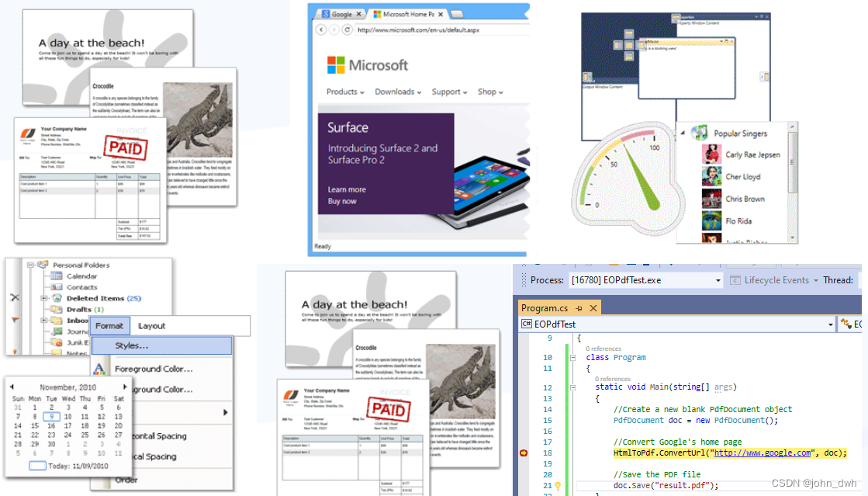Select Styles from the Format menu
Viewport: 868px width, 496px height.
click(132, 345)
